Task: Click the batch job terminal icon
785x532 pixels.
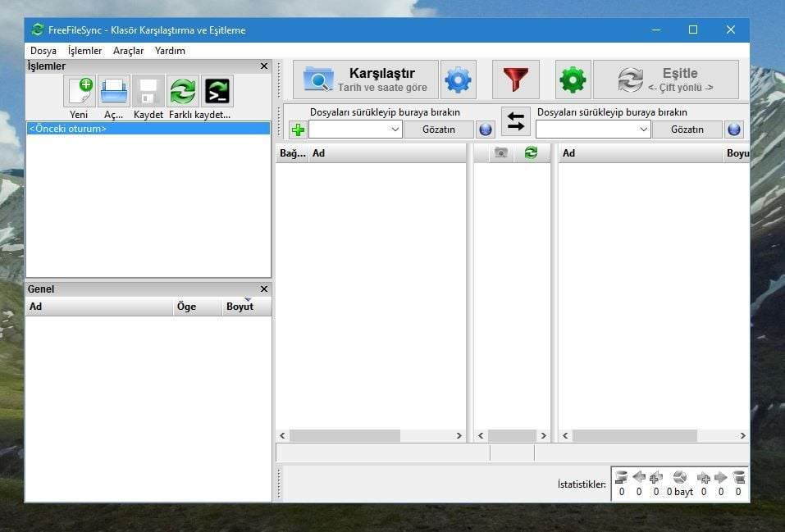Action: [x=217, y=91]
